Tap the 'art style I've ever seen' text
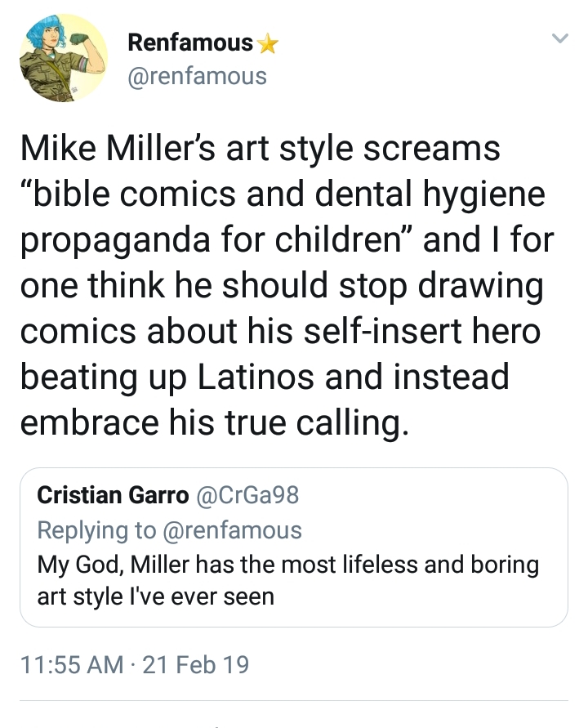Image resolution: width=588 pixels, height=728 pixels. pyautogui.click(x=156, y=597)
